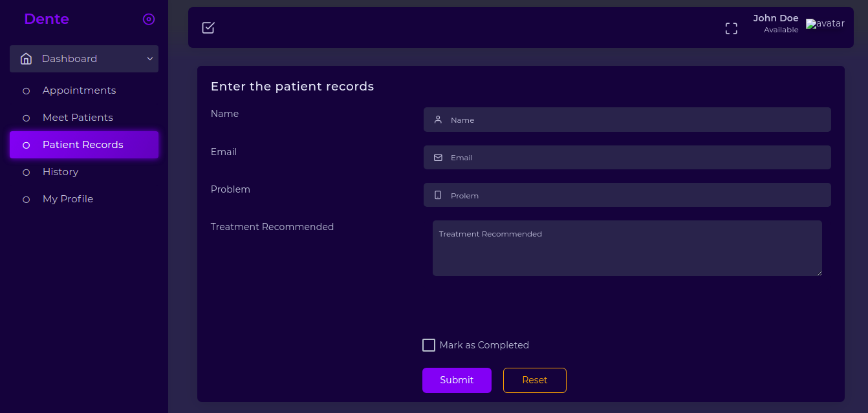Click the user avatar image
Screen dimensions: 868x413
825,24
